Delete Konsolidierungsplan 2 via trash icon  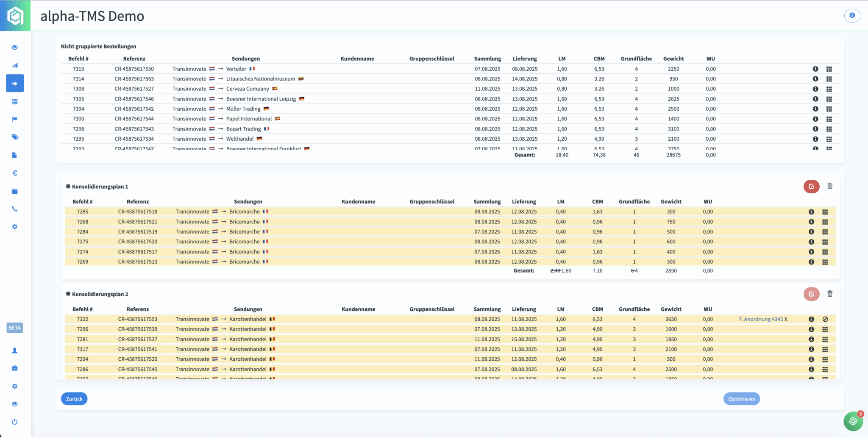click(830, 294)
